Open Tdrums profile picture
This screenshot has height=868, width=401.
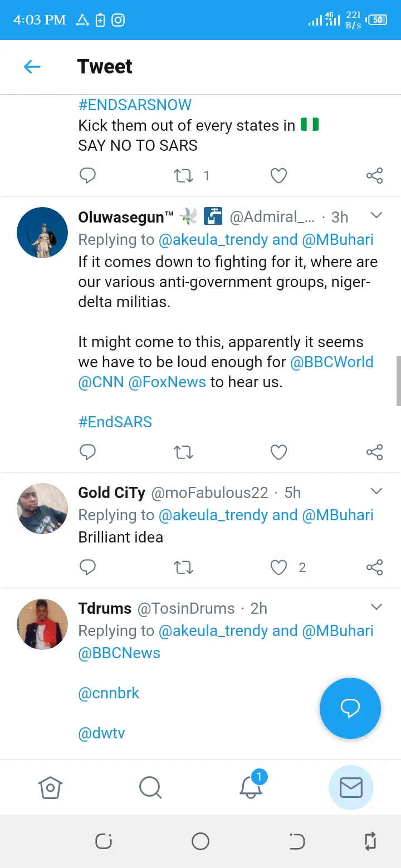[x=42, y=624]
